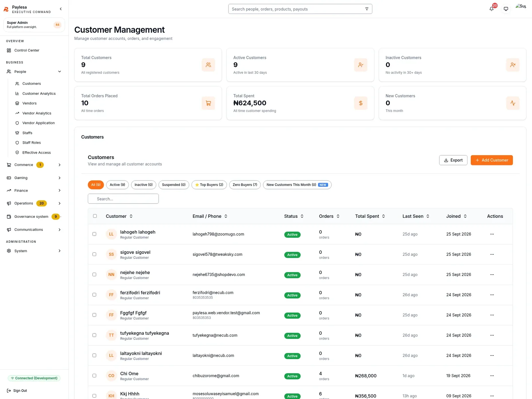Select New Customers This Month filter tab
Image resolution: width=532 pixels, height=399 pixels.
(x=297, y=185)
